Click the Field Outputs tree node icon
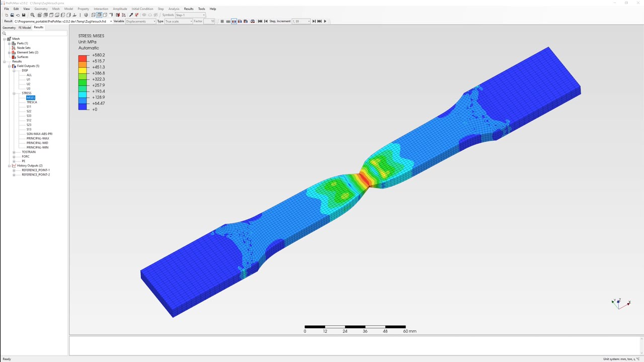644x362 pixels. [x=14, y=66]
